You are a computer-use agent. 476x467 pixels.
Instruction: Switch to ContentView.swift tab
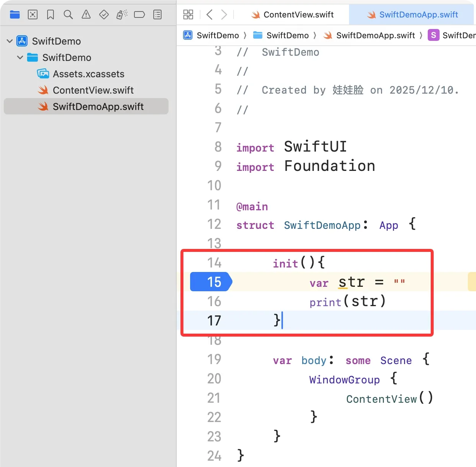click(x=293, y=14)
